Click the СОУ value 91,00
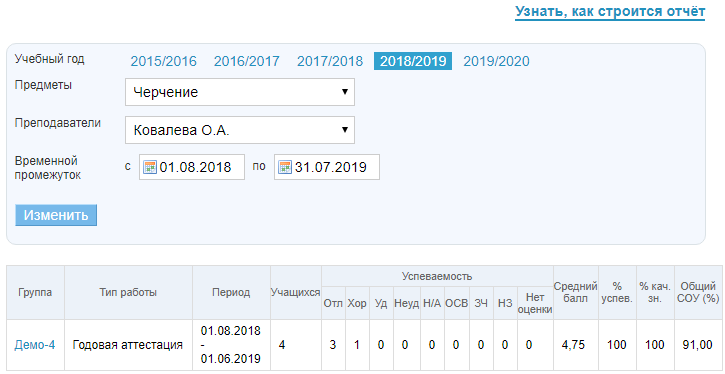Image resolution: width=725 pixels, height=374 pixels. (x=696, y=345)
